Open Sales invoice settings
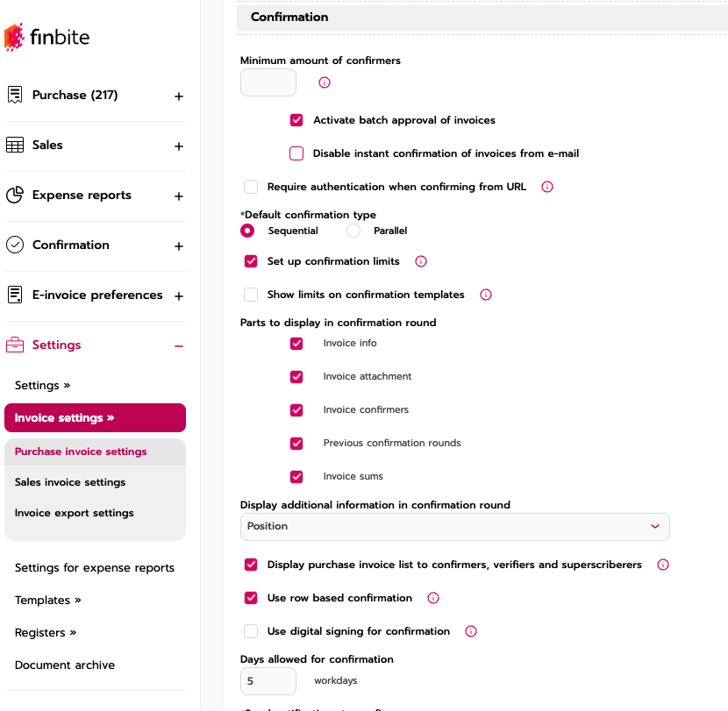Screen dimensions: 728x711 click(x=70, y=482)
